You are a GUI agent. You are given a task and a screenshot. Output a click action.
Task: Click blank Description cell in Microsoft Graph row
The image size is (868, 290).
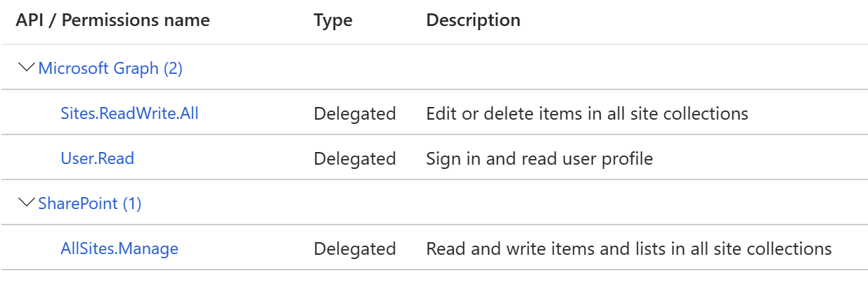point(644,68)
